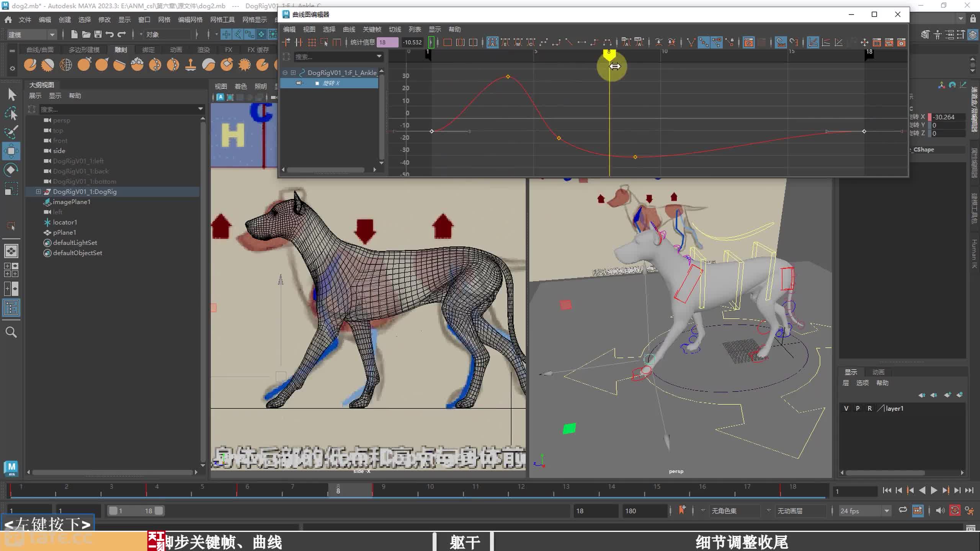The width and height of the screenshot is (980, 551).
Task: Click the lattice deform keys icon
Action: (x=312, y=42)
